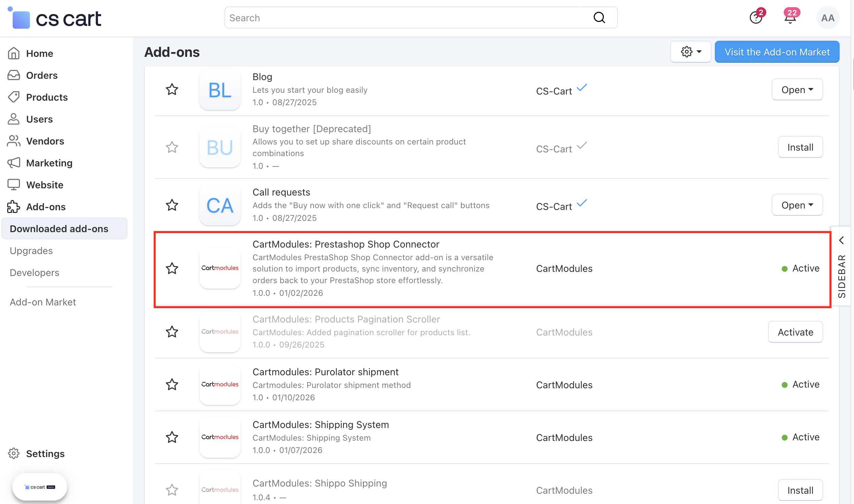Screen dimensions: 854x504
Task: Install the Buy together [Deprecated] add-on
Action: coord(800,147)
